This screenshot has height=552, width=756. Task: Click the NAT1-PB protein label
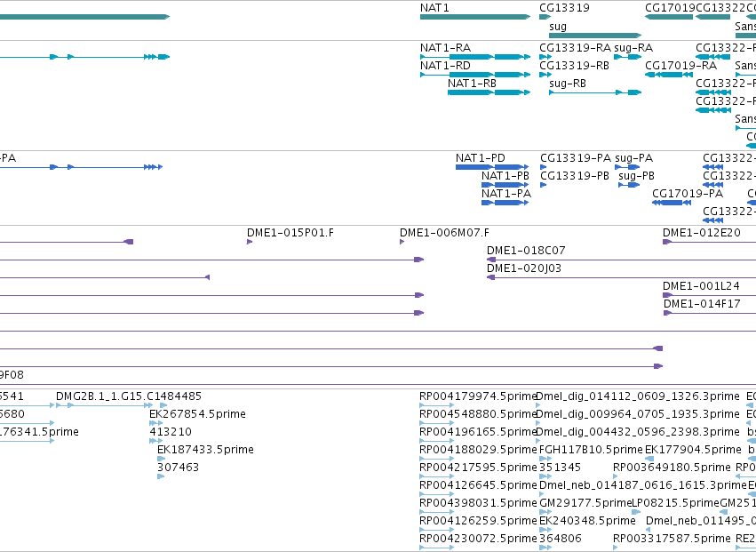pyautogui.click(x=505, y=176)
